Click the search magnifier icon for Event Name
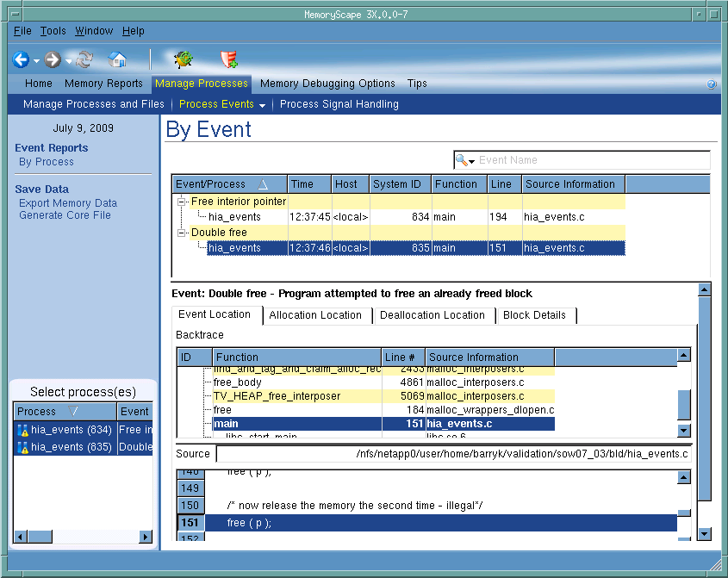 463,160
